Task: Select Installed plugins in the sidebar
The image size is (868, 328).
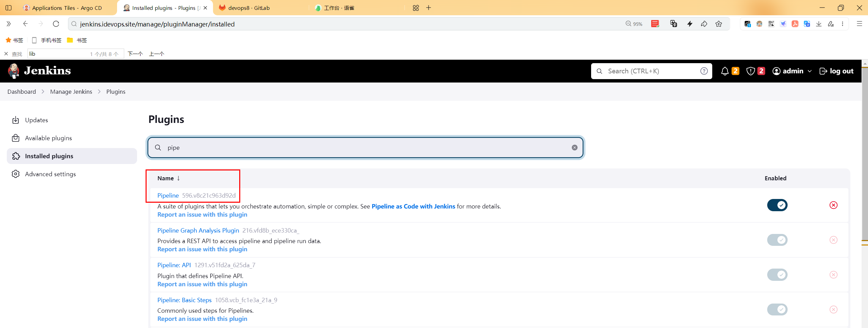Action: (x=72, y=156)
